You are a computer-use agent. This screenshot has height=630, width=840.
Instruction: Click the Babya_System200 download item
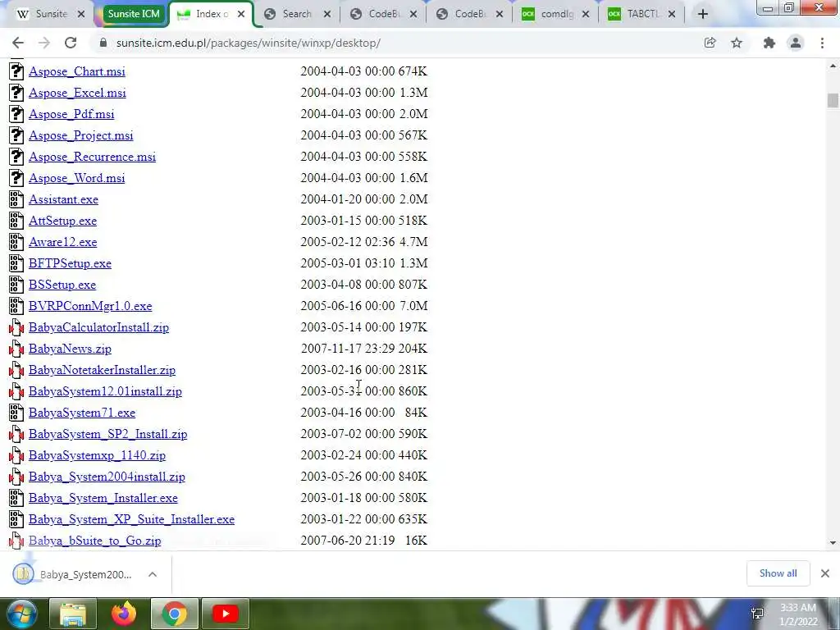coord(85,574)
